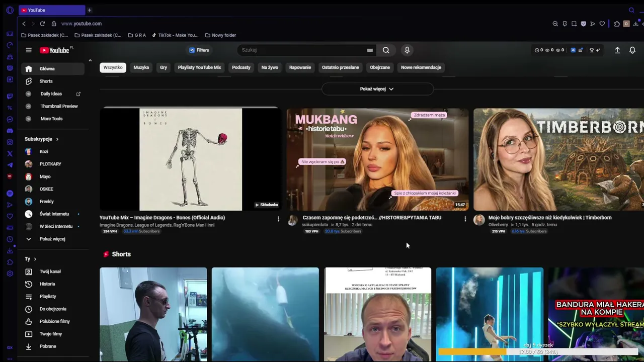Click the address bar showing www.youtube.com
Screen dimensions: 644x362
[82, 24]
